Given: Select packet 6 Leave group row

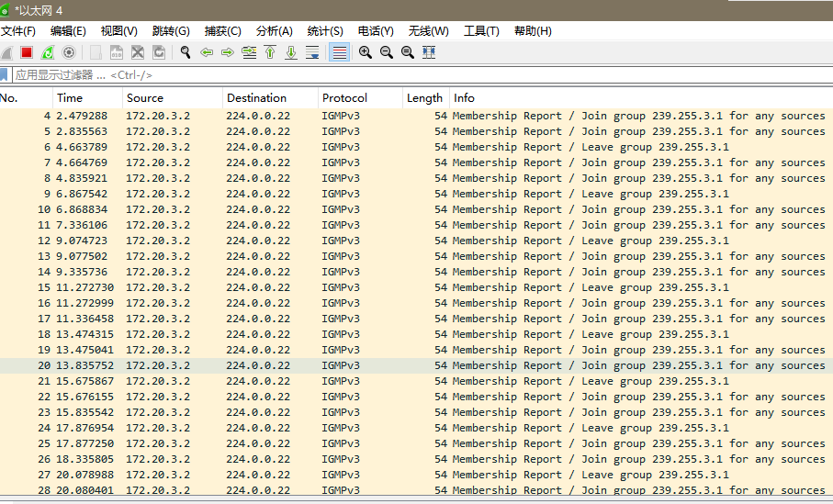Looking at the screenshot, I should (417, 147).
